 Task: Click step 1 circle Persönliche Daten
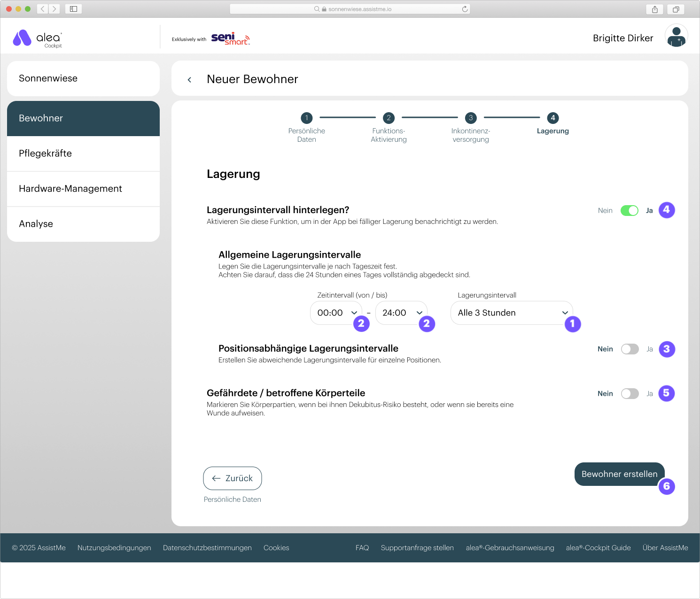point(306,118)
